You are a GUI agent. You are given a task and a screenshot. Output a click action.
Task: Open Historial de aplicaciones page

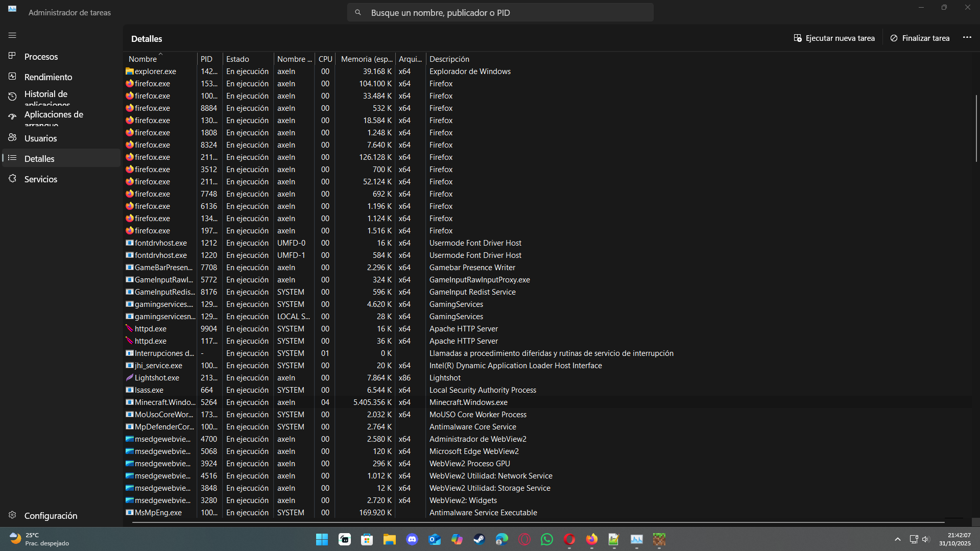pyautogui.click(x=46, y=97)
